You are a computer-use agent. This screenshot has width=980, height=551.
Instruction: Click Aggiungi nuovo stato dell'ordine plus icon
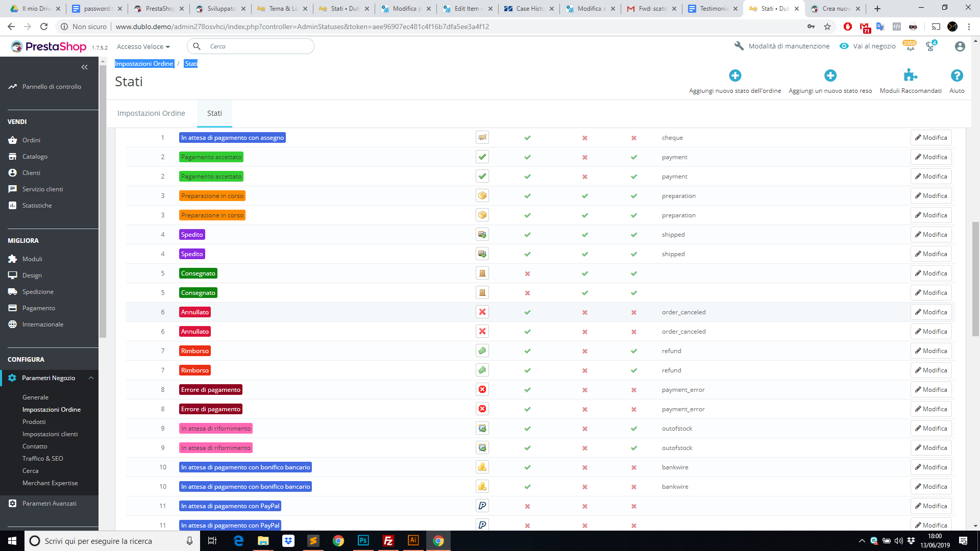tap(735, 76)
